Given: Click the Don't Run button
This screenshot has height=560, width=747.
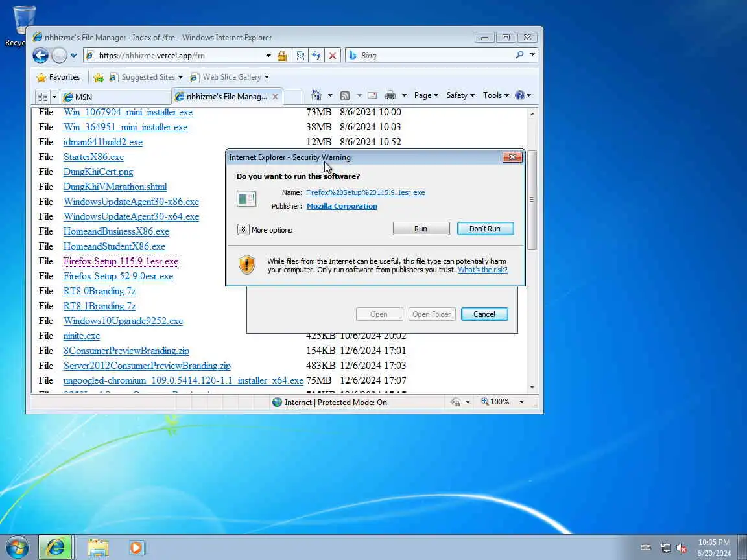Looking at the screenshot, I should 485,229.
